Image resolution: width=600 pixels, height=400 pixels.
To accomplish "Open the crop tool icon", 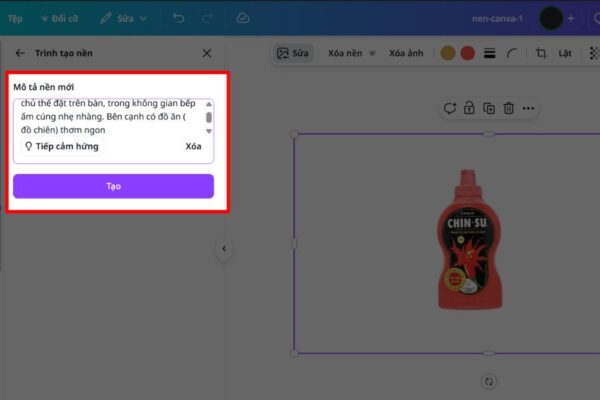I will (x=541, y=53).
